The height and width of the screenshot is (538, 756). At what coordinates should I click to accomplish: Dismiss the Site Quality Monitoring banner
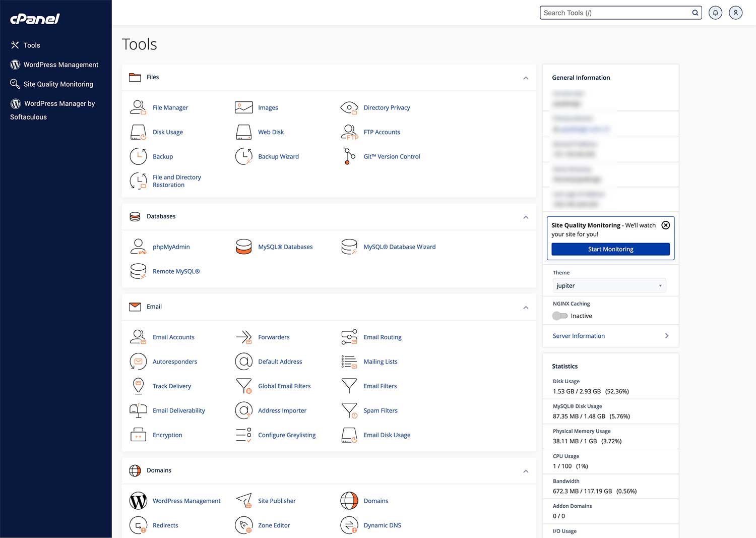(x=666, y=225)
